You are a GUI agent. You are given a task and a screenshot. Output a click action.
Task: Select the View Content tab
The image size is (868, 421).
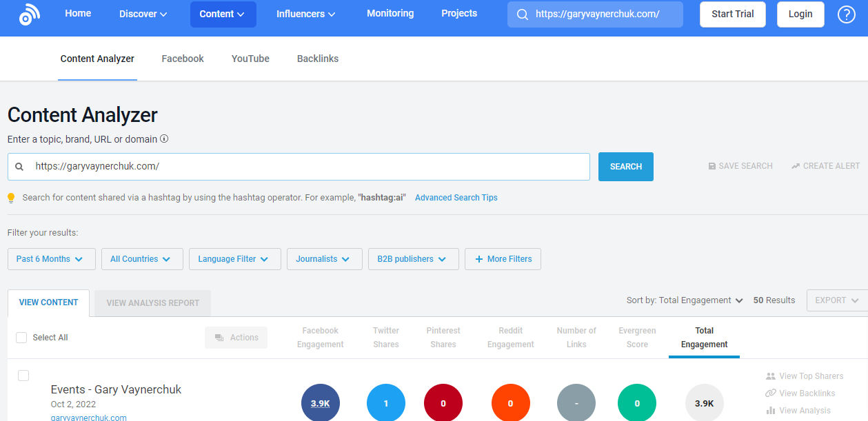click(49, 302)
